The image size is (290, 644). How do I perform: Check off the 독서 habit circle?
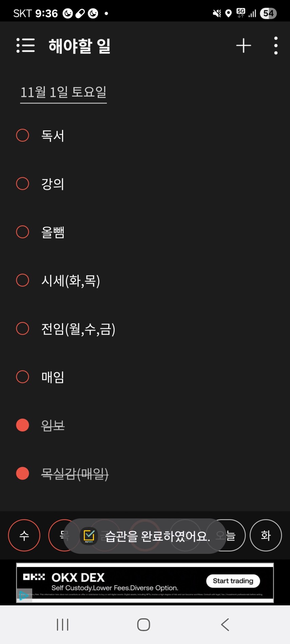pos(23,135)
